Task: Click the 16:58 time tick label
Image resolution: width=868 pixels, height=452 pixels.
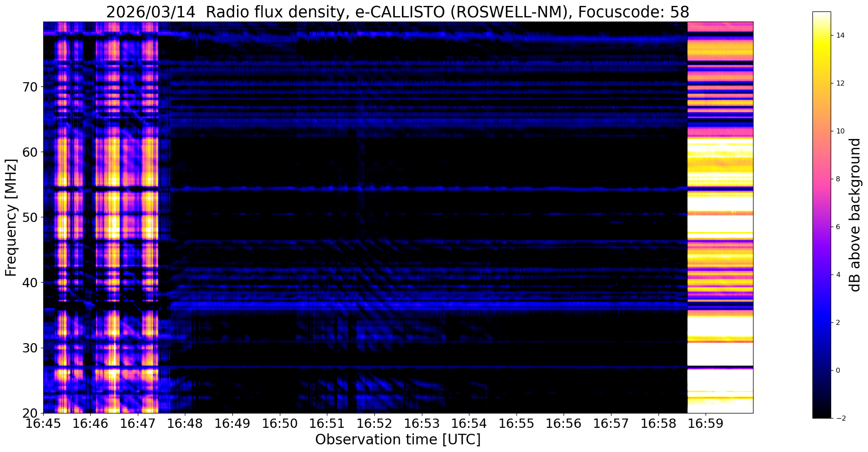Action: pyautogui.click(x=659, y=423)
